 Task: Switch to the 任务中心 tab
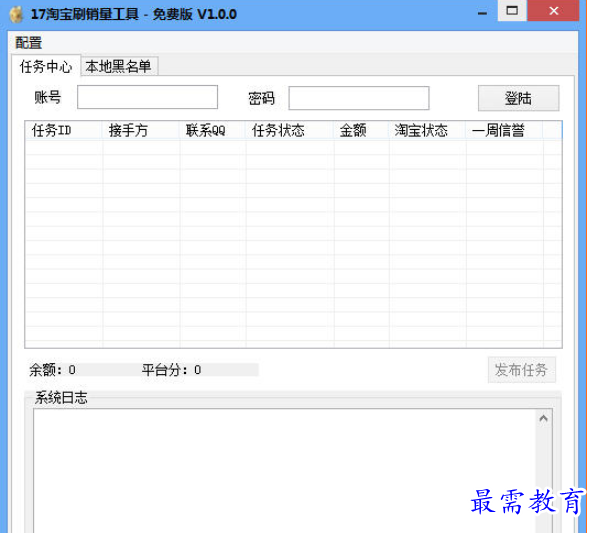46,66
